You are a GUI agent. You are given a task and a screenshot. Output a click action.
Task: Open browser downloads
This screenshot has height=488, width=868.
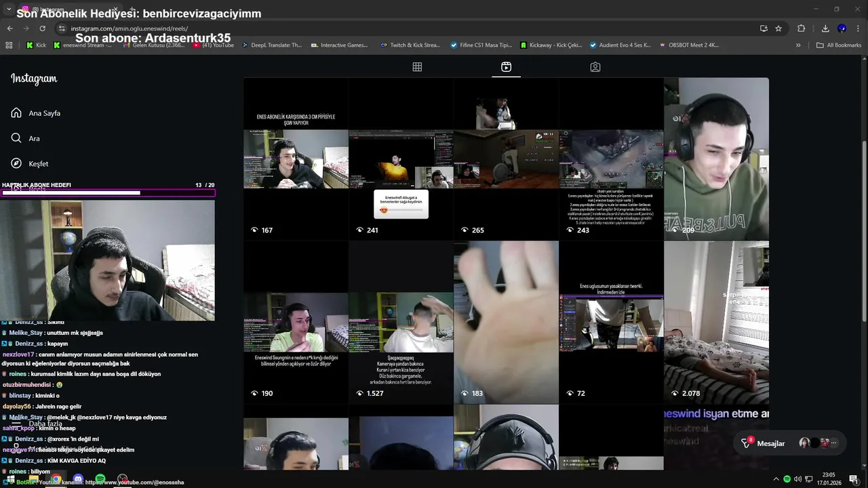(825, 28)
